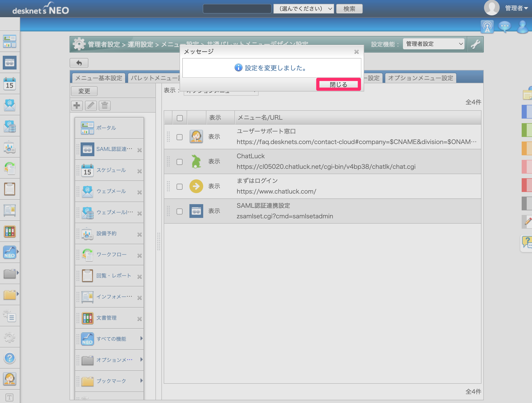Click the 閉じる button in message dialog
This screenshot has height=403, width=532.
(338, 84)
